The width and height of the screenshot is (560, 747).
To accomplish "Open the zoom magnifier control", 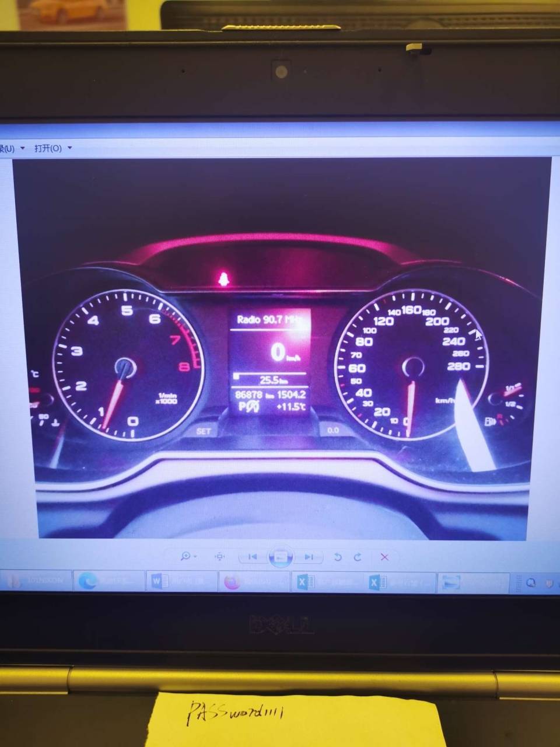I will click(185, 556).
